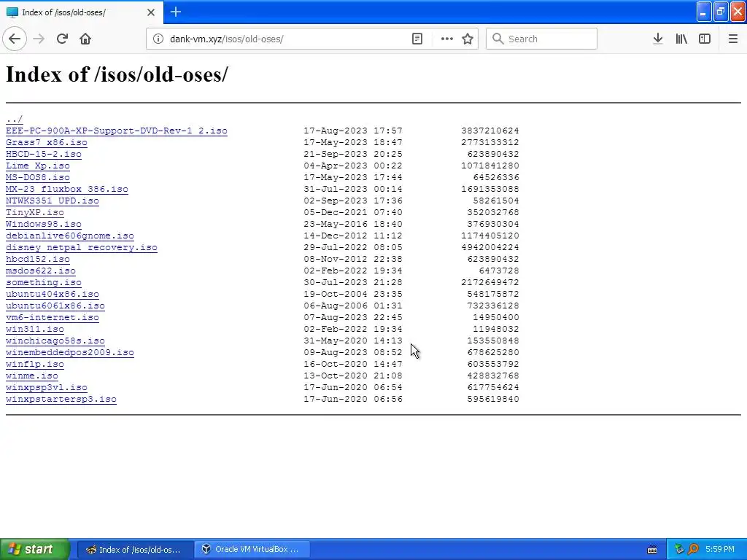Select file size 3837210624 text
The image size is (747, 560).
pyautogui.click(x=490, y=131)
